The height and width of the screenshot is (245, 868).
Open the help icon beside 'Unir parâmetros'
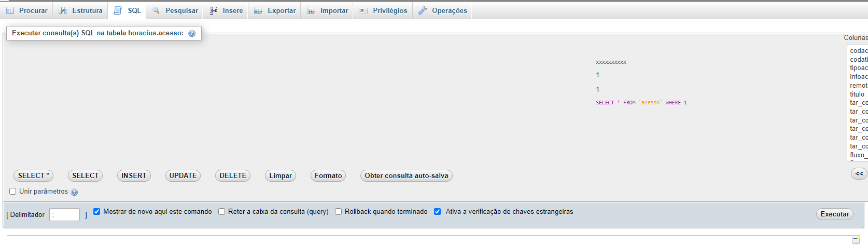74,192
